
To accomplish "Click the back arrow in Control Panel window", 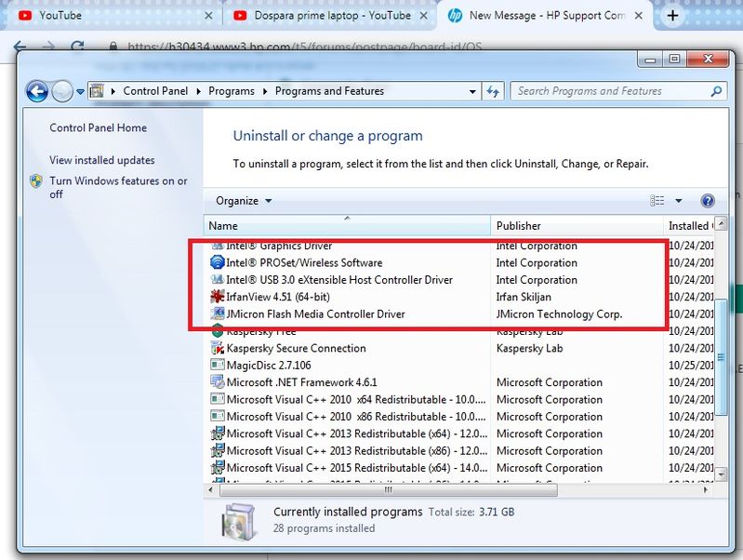I will [x=37, y=91].
